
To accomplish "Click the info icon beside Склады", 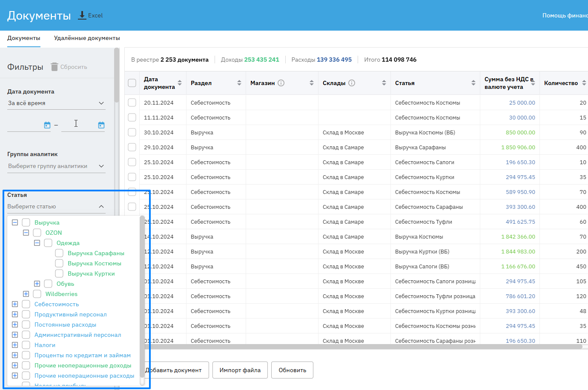I will (x=352, y=83).
